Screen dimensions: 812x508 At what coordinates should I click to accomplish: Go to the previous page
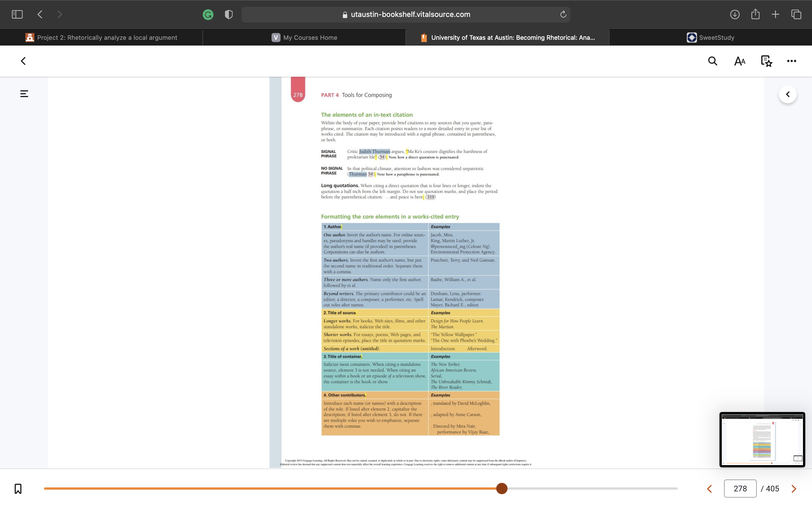click(709, 489)
